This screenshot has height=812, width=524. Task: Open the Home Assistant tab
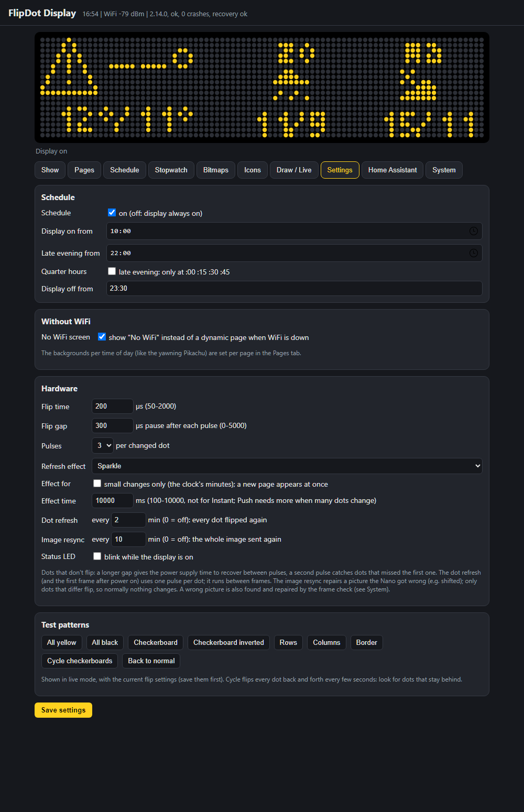click(x=392, y=170)
